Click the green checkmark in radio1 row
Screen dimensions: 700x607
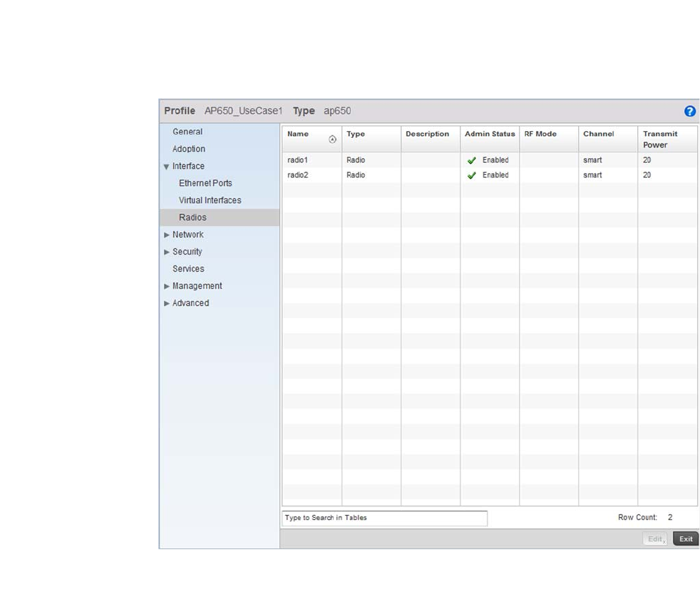(471, 160)
